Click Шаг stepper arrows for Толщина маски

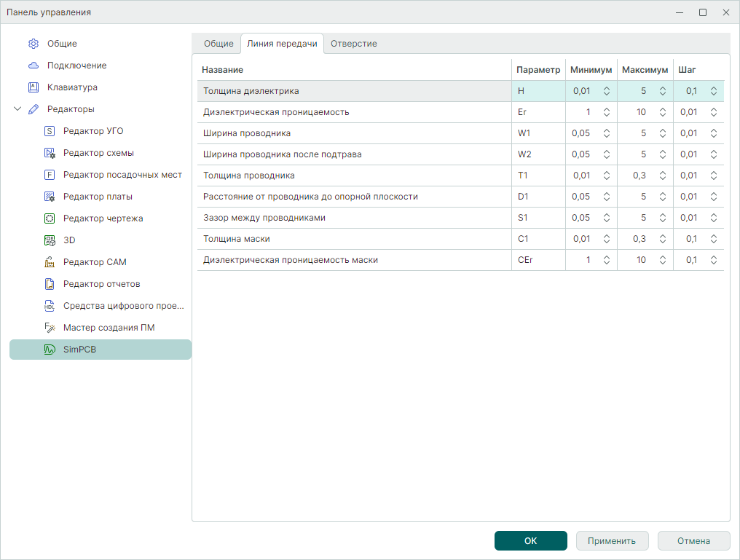tap(714, 239)
